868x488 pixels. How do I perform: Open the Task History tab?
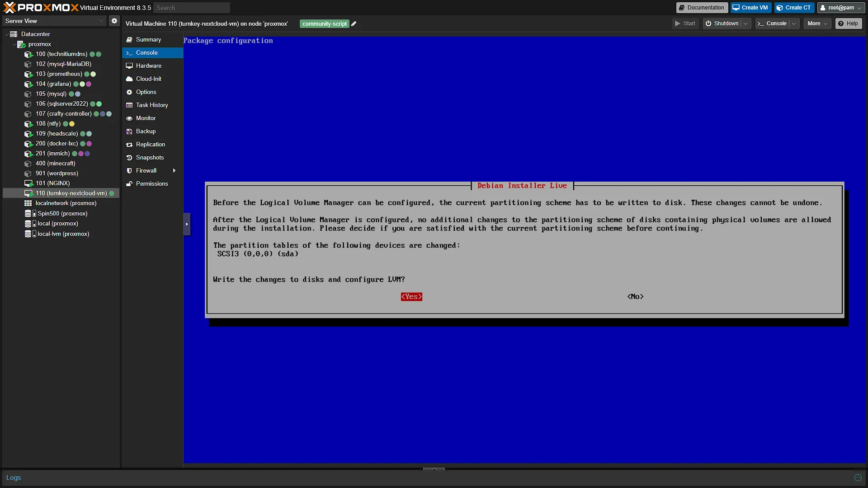pyautogui.click(x=152, y=105)
